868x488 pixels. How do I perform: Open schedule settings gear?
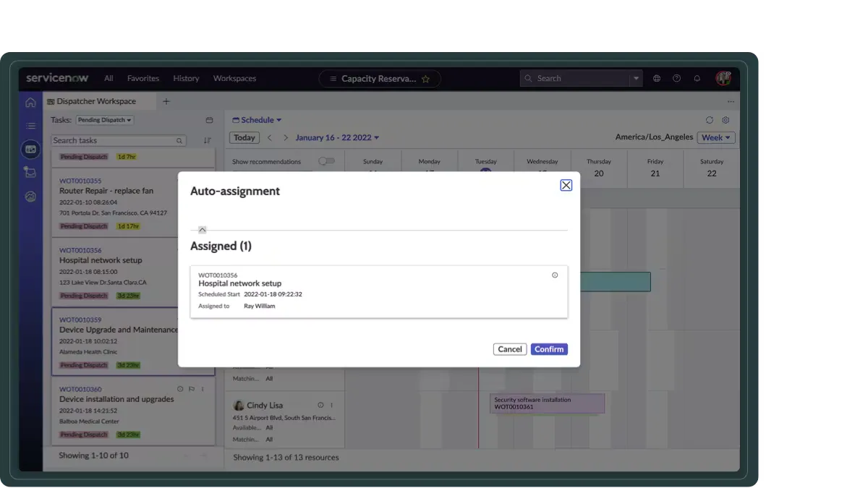726,120
